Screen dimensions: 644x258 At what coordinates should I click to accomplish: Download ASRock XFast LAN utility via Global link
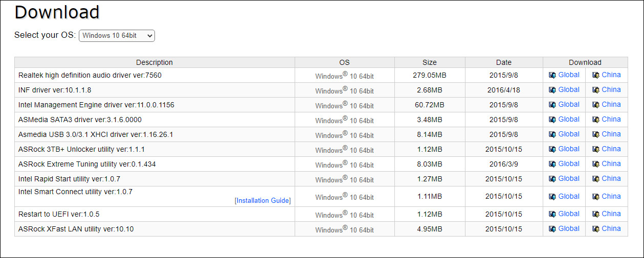[569, 228]
